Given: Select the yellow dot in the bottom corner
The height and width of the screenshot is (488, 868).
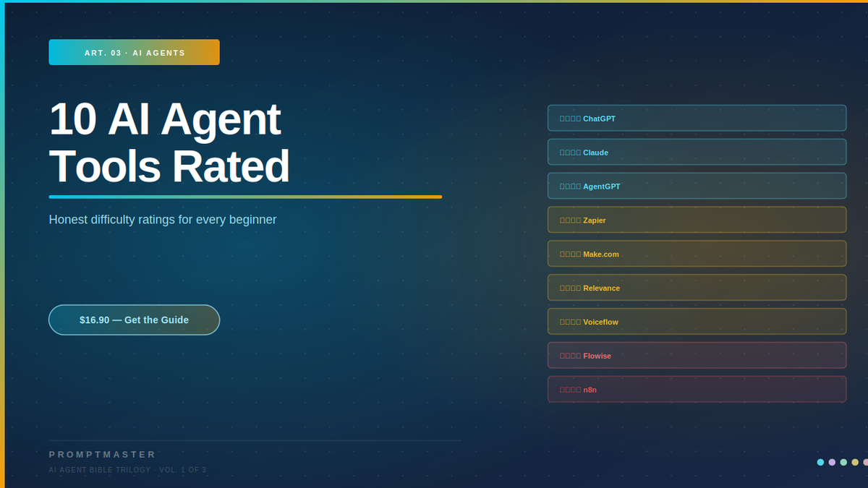Looking at the screenshot, I should (855, 462).
